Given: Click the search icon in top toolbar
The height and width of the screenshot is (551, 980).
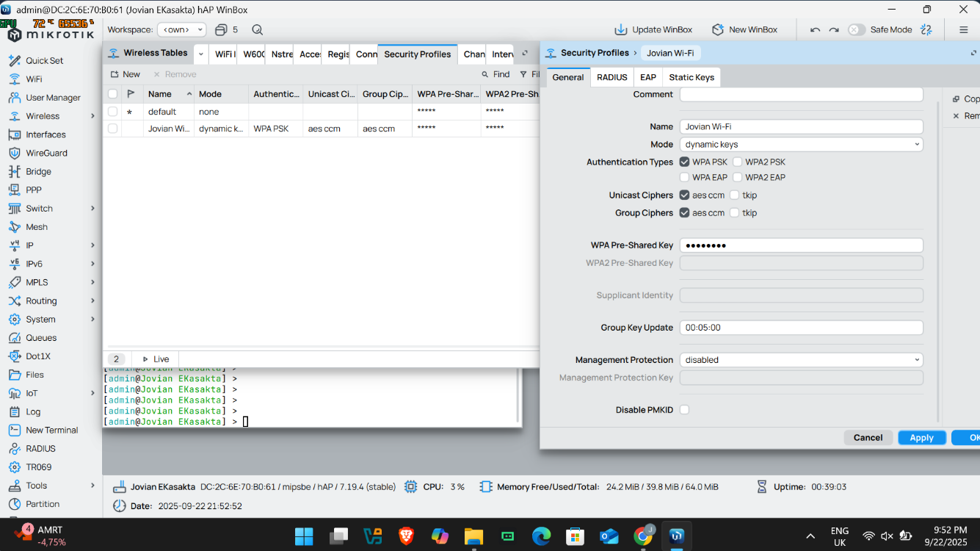Looking at the screenshot, I should [257, 29].
